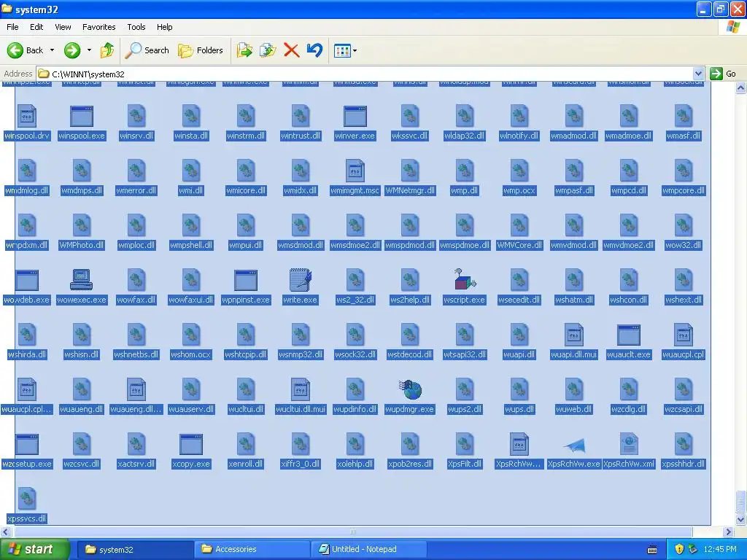Select the wowexec.exe computer icon
Image resolution: width=747 pixels, height=560 pixels.
(x=82, y=279)
